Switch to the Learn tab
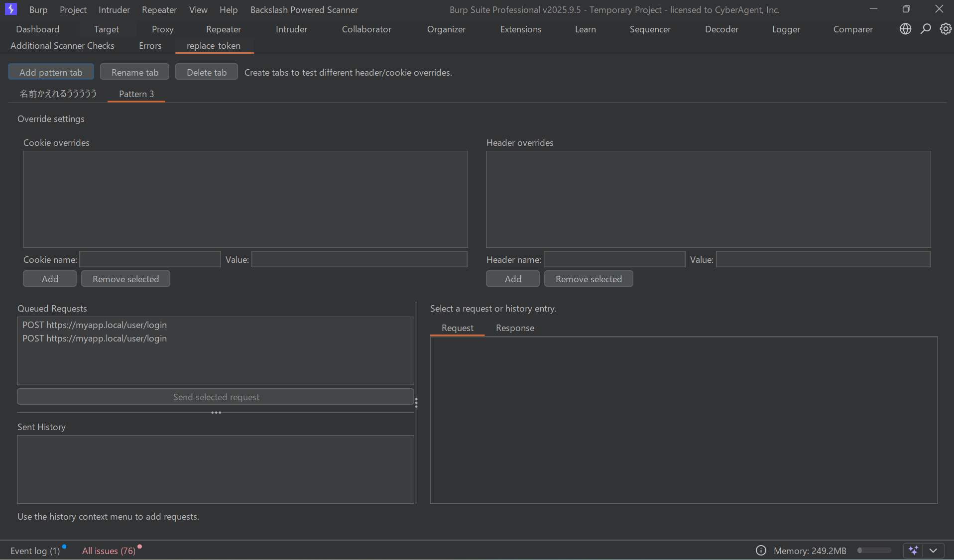Screen dimensions: 954x560 tap(586, 29)
